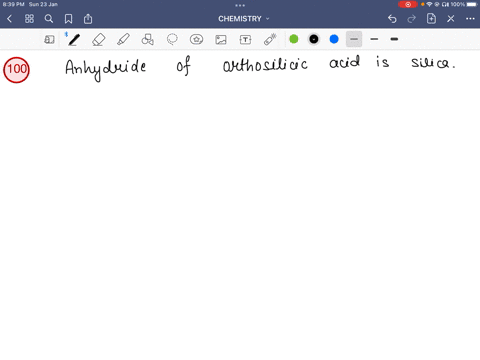
Task: Tap the circled 100 question number
Action: click(x=16, y=70)
